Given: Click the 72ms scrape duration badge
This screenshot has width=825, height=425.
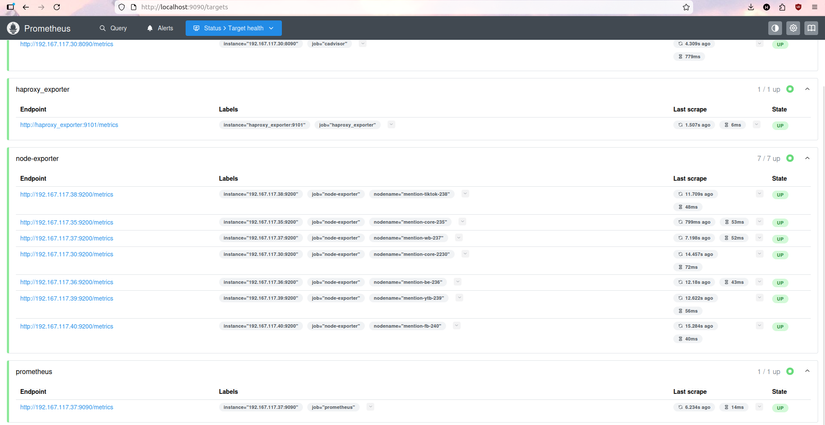Looking at the screenshot, I should [x=689, y=267].
